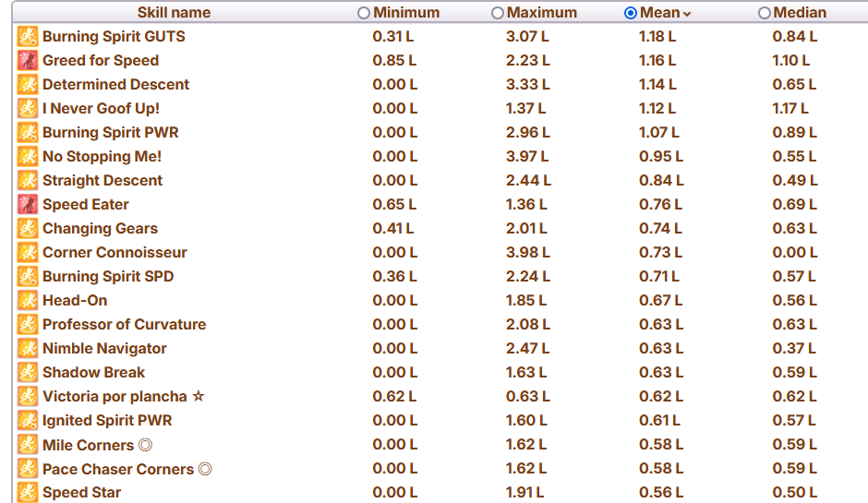Select the Maximum sort radio button
868x503 pixels.
click(497, 13)
